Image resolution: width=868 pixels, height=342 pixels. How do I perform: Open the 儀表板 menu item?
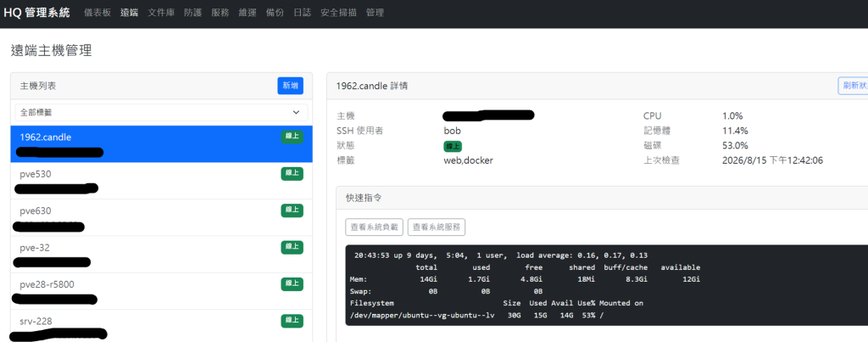98,13
